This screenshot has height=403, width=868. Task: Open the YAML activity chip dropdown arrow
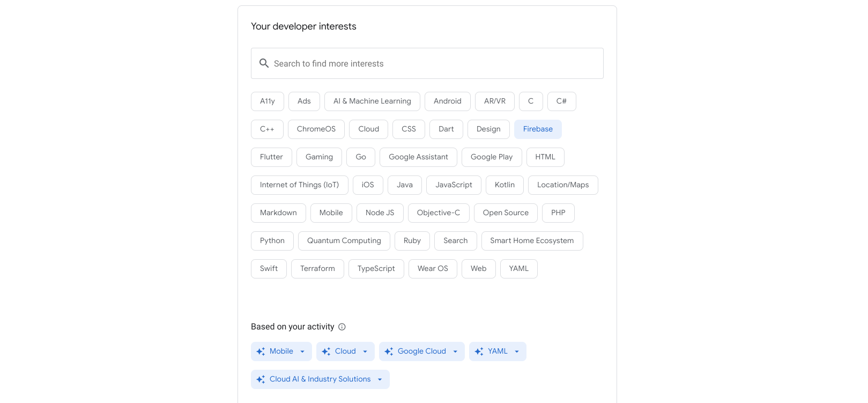click(x=517, y=351)
